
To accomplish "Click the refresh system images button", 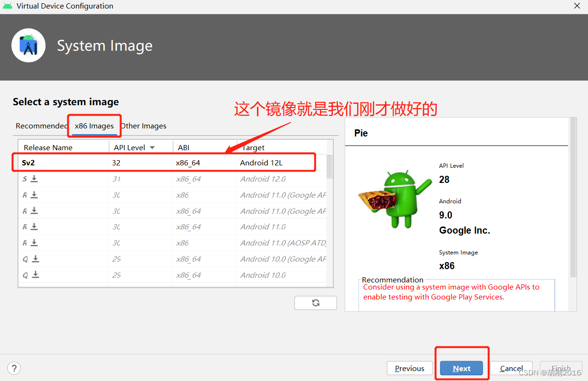I will pos(316,303).
